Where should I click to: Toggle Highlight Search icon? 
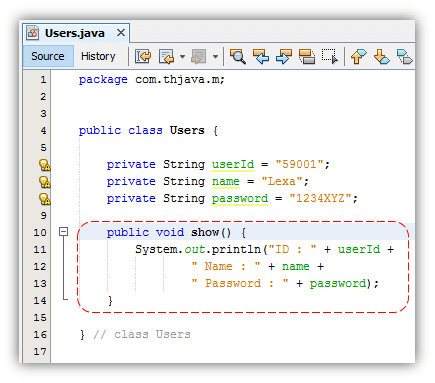[307, 56]
